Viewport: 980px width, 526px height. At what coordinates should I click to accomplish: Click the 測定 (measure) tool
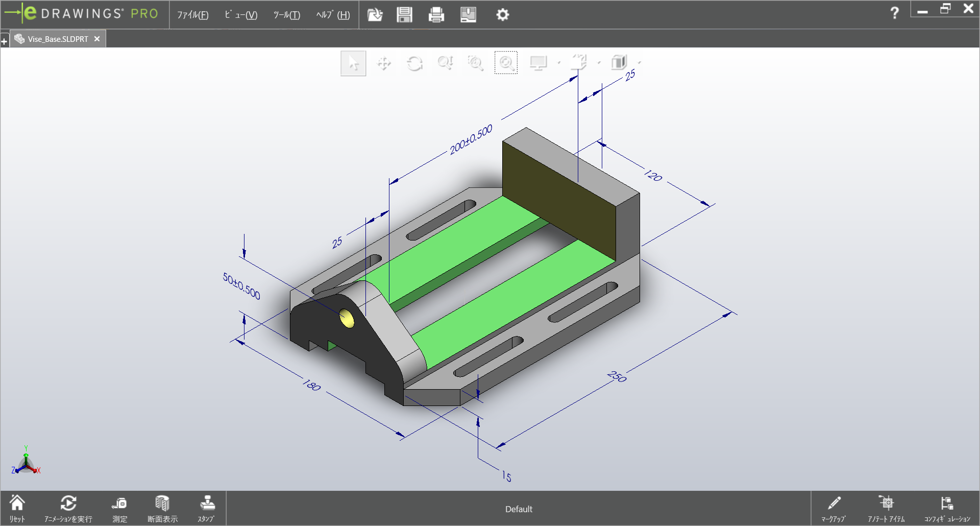(x=119, y=507)
